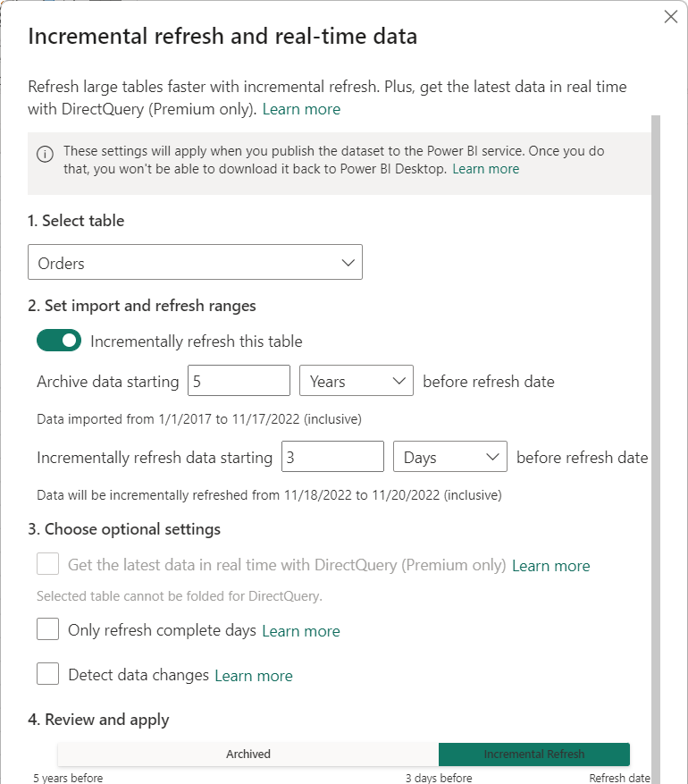Click the Days dropdown chevron arrow

pyautogui.click(x=493, y=456)
